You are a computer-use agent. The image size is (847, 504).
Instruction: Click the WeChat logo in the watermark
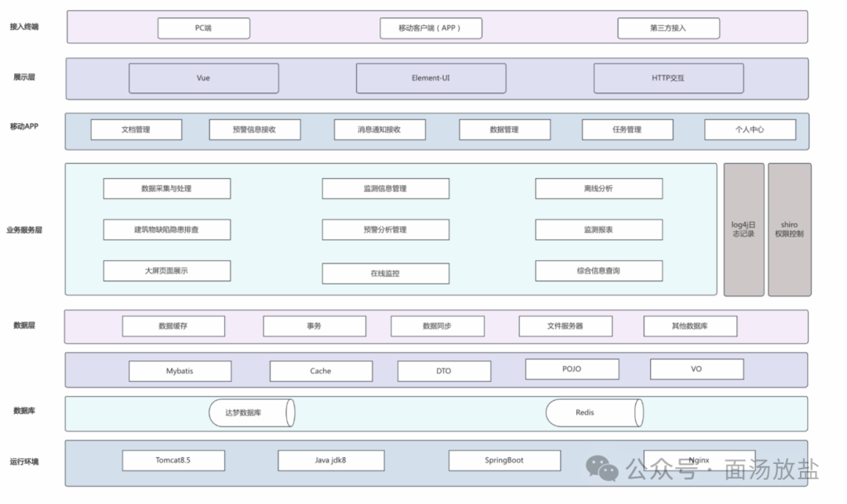pos(602,469)
